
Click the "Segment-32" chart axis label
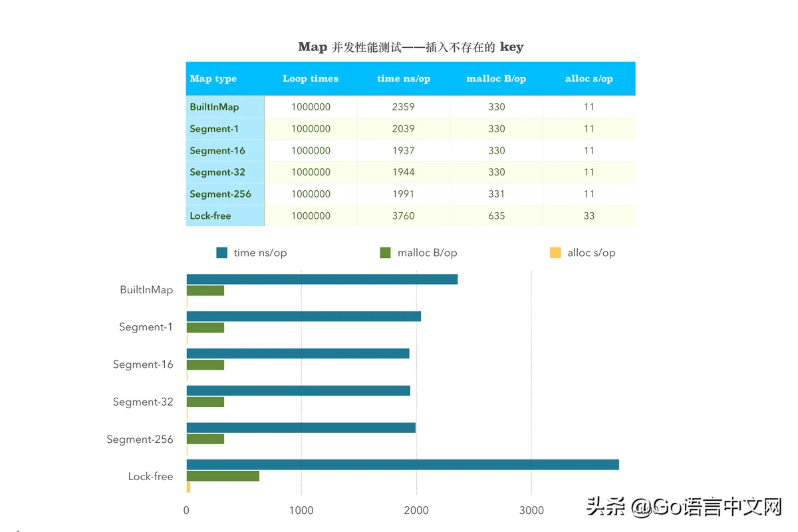click(143, 402)
